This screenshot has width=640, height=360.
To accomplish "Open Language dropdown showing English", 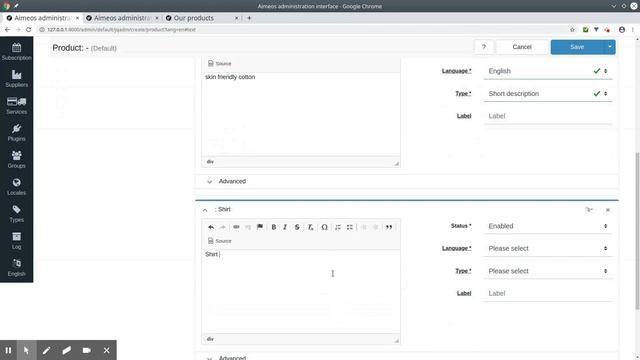I will point(548,71).
